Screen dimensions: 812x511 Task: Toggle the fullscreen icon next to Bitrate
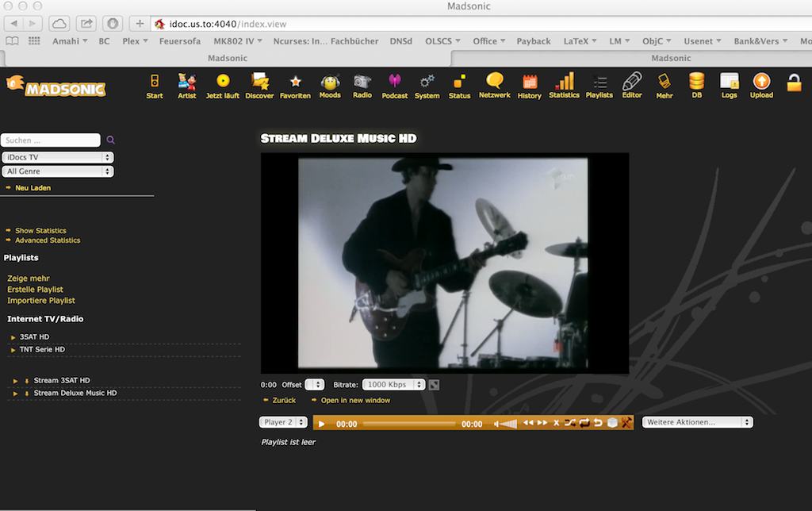click(x=434, y=385)
